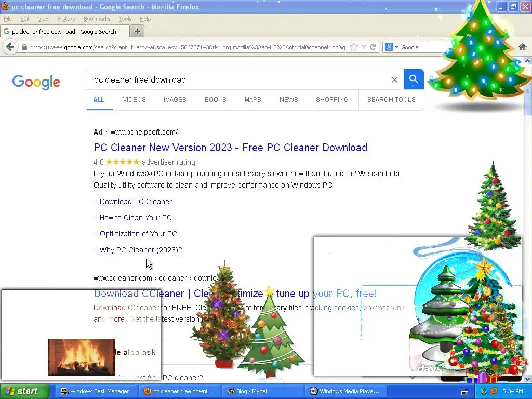Click the Firefox icon in the title bar
This screenshot has height=399, width=532.
(x=5, y=6)
